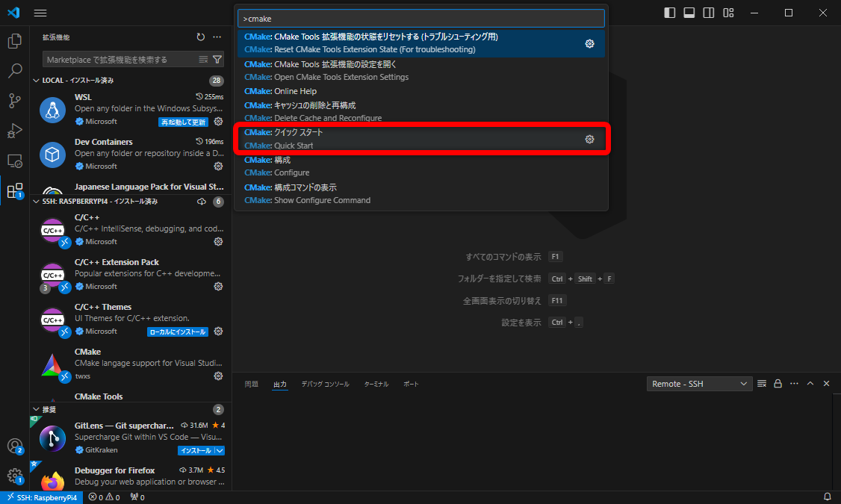Image resolution: width=841 pixels, height=504 pixels.
Task: Switch to the Output panel tab
Action: point(280,384)
